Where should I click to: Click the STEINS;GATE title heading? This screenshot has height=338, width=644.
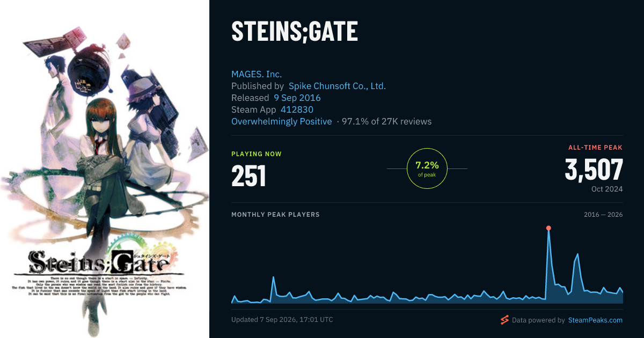(295, 32)
